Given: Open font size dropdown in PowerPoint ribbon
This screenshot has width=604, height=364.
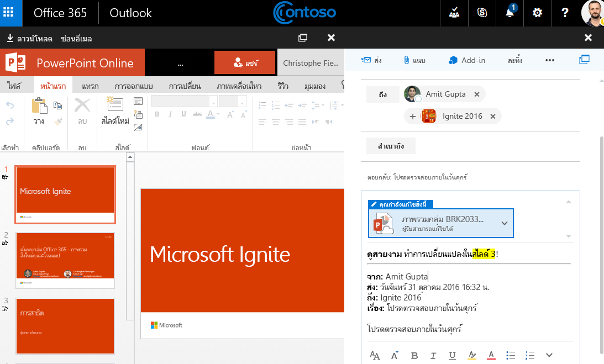Looking at the screenshot, I should pyautogui.click(x=242, y=102).
